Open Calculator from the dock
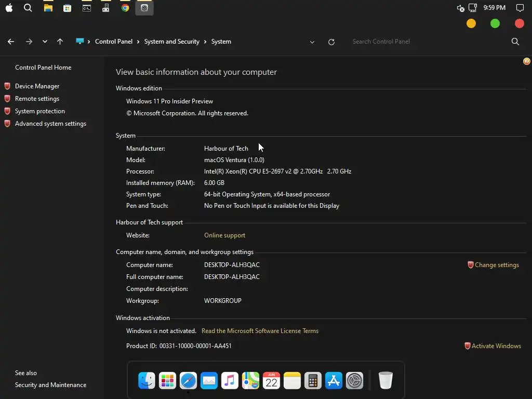532x399 pixels. pos(313,380)
